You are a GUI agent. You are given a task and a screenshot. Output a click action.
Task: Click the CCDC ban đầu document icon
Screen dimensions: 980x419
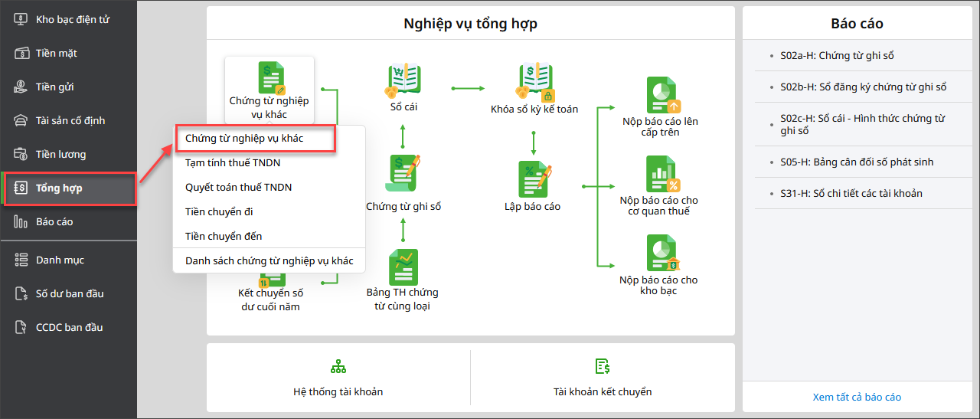[x=21, y=327]
